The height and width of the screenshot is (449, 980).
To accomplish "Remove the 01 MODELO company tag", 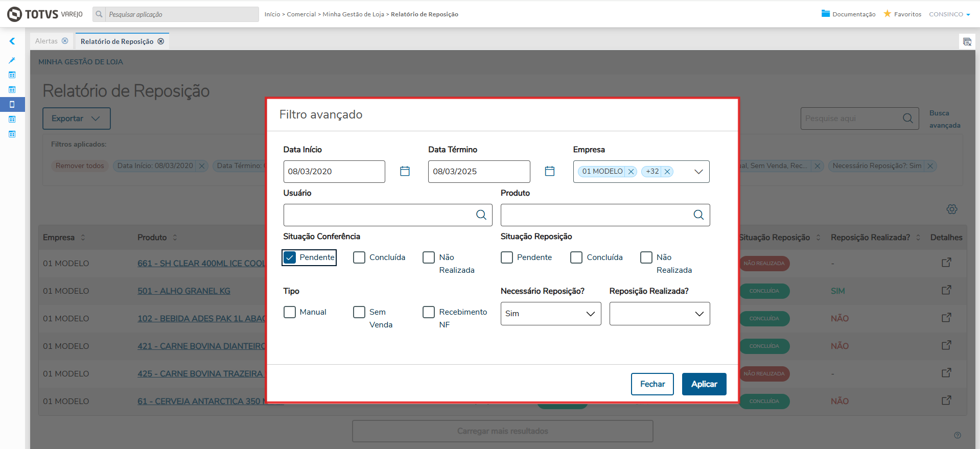I will (631, 172).
